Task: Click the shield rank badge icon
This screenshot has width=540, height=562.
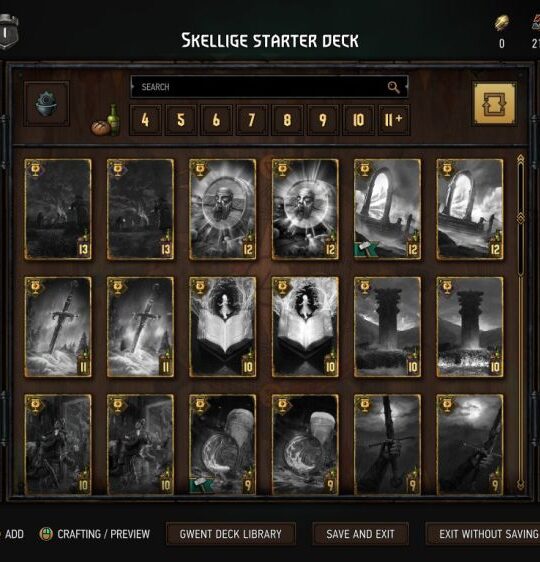Action: pos(8,32)
